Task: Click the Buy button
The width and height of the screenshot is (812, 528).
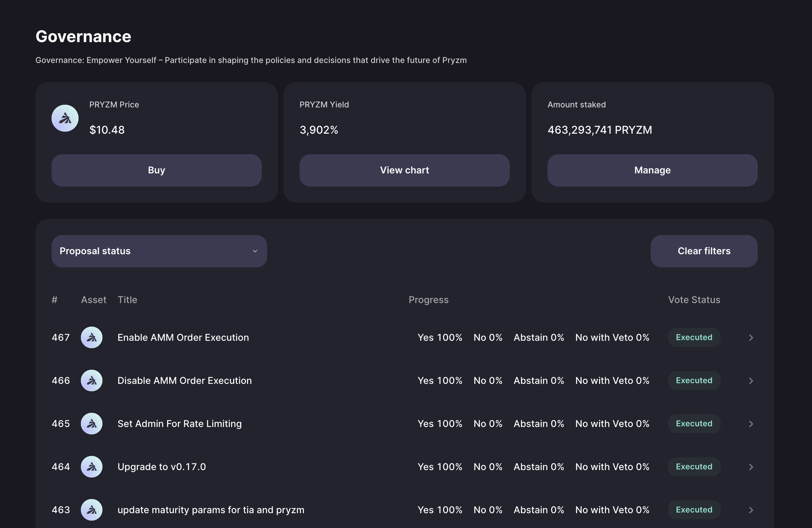Action: [x=157, y=170]
